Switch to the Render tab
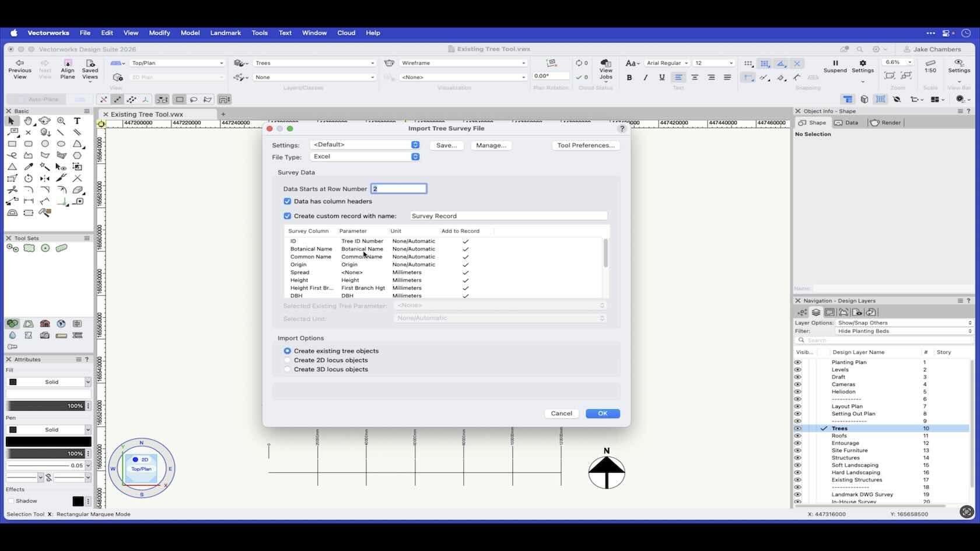 coord(885,122)
